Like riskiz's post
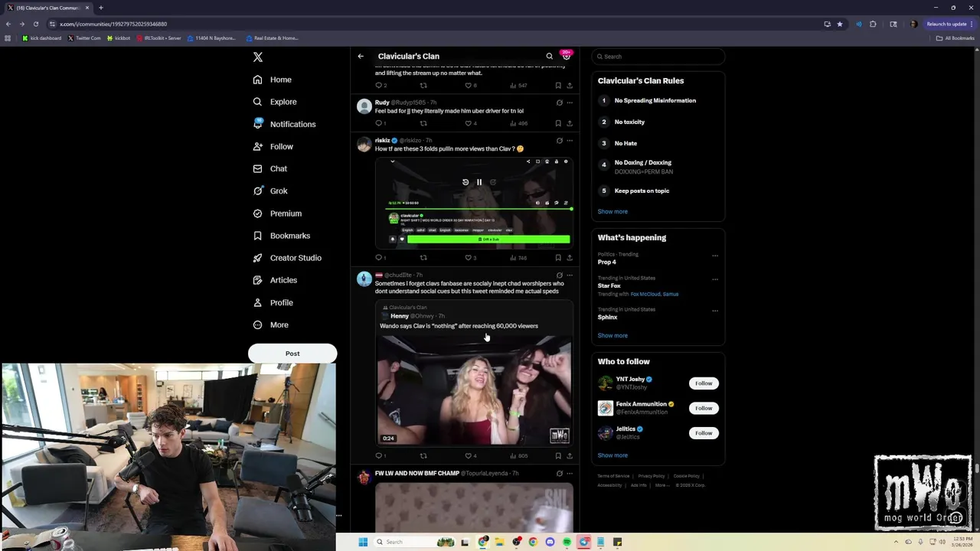 pos(470,258)
